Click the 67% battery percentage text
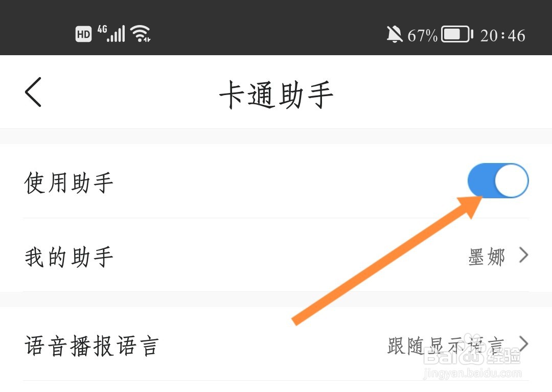 tap(423, 36)
